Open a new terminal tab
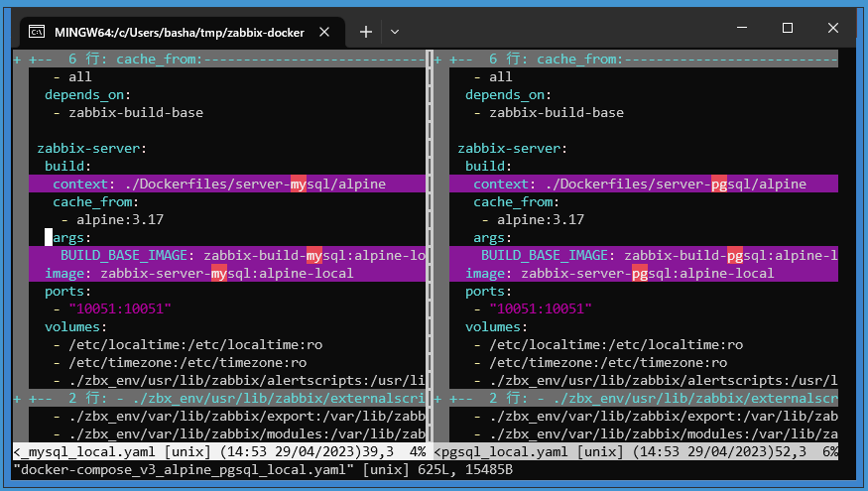Viewport: 868px width, 491px height. pyautogui.click(x=365, y=32)
